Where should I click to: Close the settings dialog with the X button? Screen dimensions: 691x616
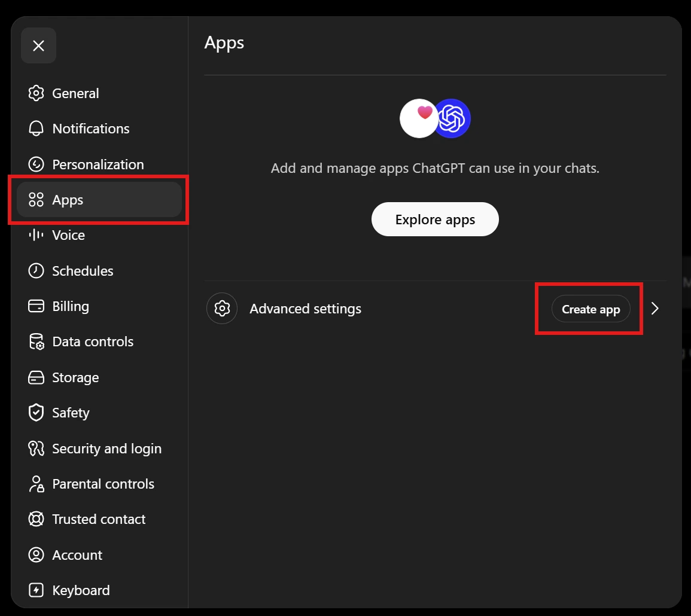pos(38,45)
